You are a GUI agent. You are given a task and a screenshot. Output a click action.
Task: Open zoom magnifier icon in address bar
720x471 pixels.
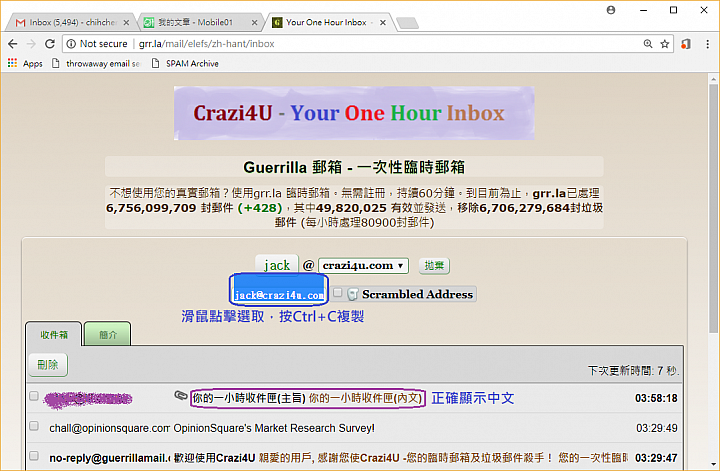[648, 44]
